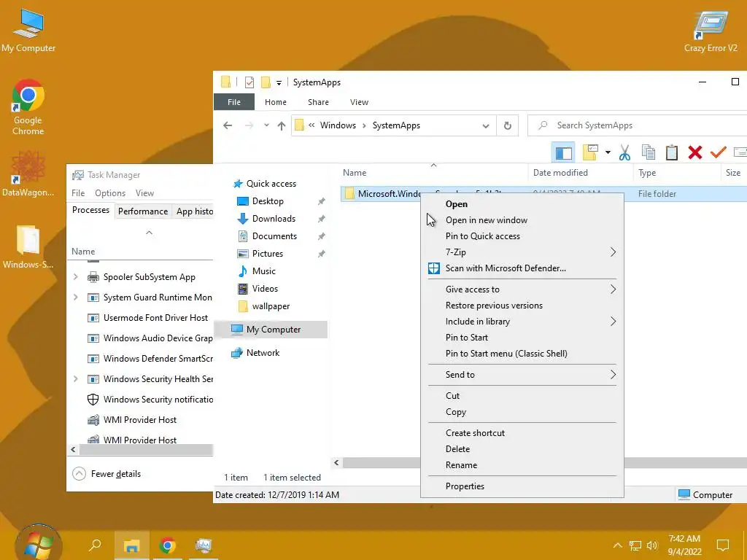
Task: Expand the address bar history dropdown
Action: tap(485, 125)
